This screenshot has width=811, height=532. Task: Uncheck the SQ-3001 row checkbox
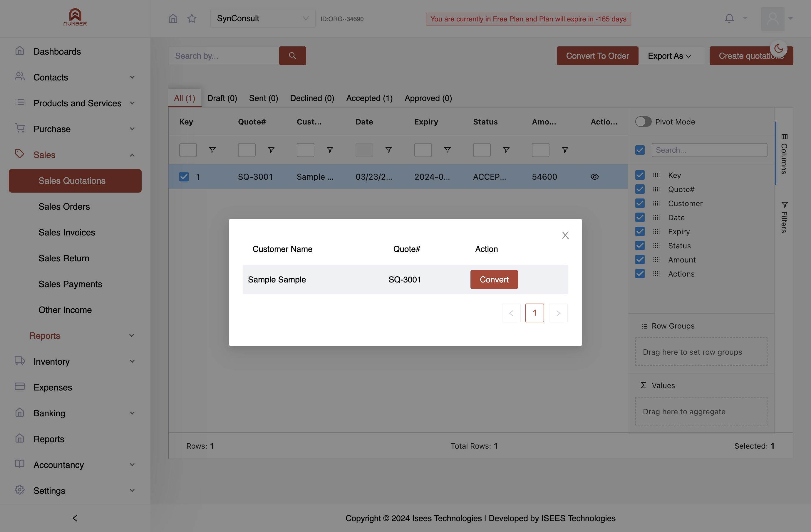click(x=184, y=177)
